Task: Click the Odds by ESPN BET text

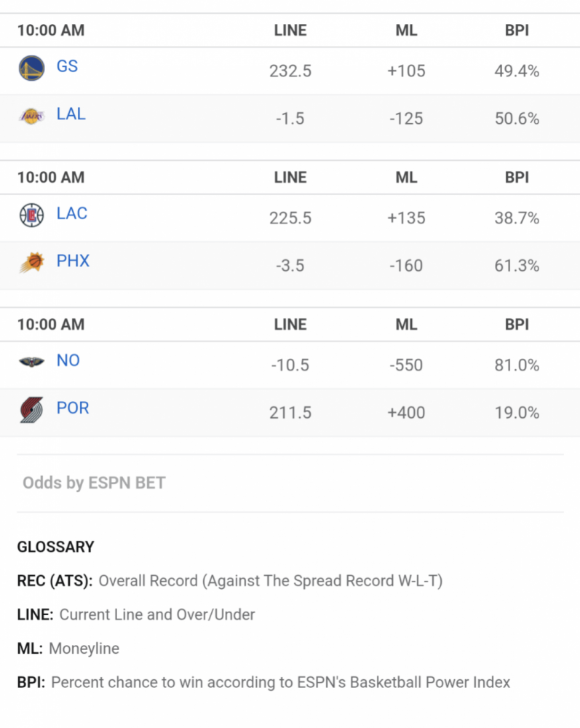Action: click(x=94, y=483)
